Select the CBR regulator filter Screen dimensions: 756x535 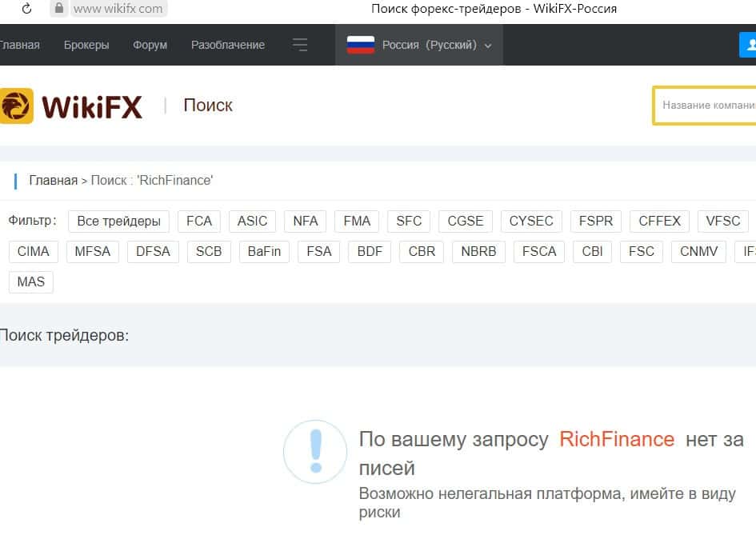[x=422, y=252]
